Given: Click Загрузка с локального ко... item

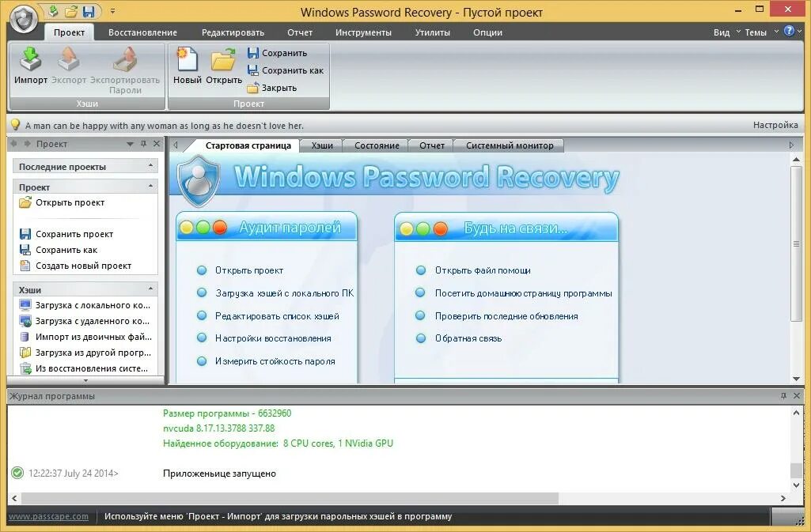Looking at the screenshot, I should [x=85, y=305].
